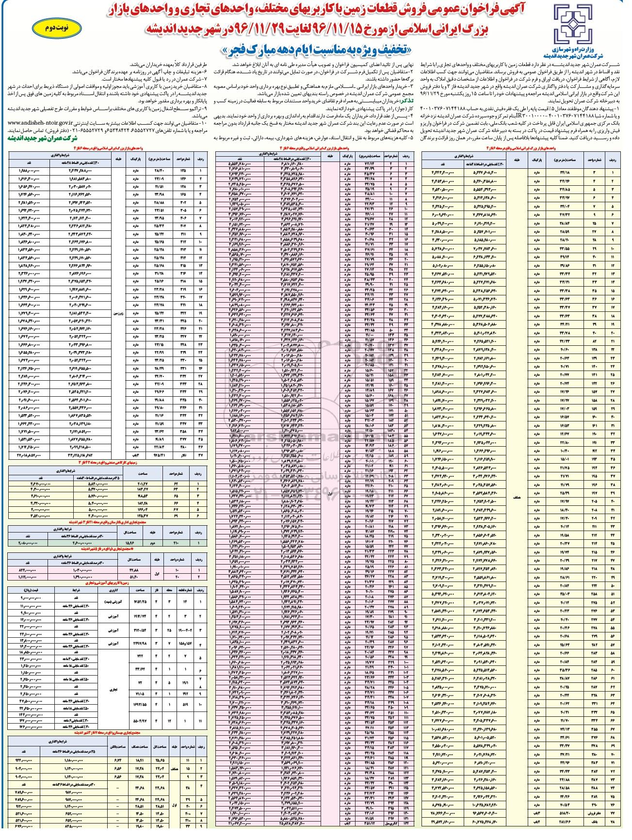Click use cell «تجاری» in the educational and commercial table
The image size is (632, 840).
click(x=113, y=689)
